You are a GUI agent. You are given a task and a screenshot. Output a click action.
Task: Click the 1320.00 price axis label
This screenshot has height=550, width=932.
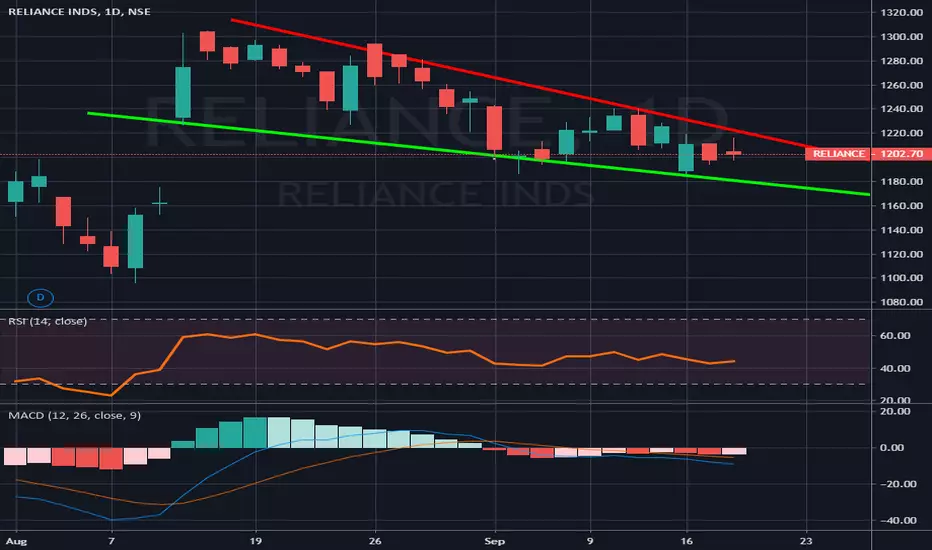click(x=901, y=12)
